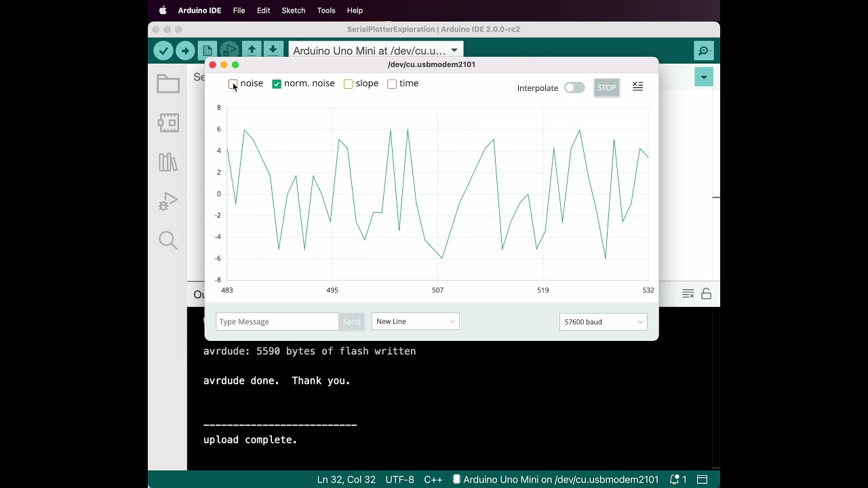Open the Boards Manager sidebar icon

click(168, 123)
